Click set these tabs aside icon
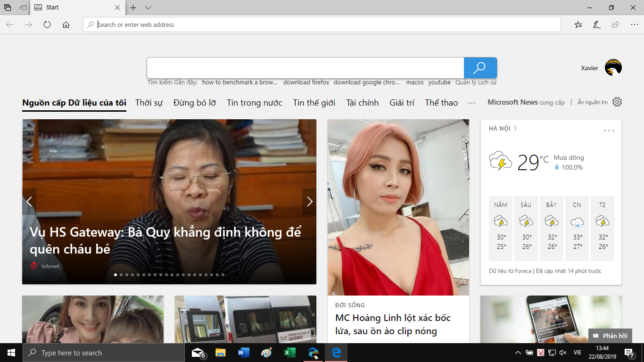Viewport: 644px width, 362px height. (23, 8)
